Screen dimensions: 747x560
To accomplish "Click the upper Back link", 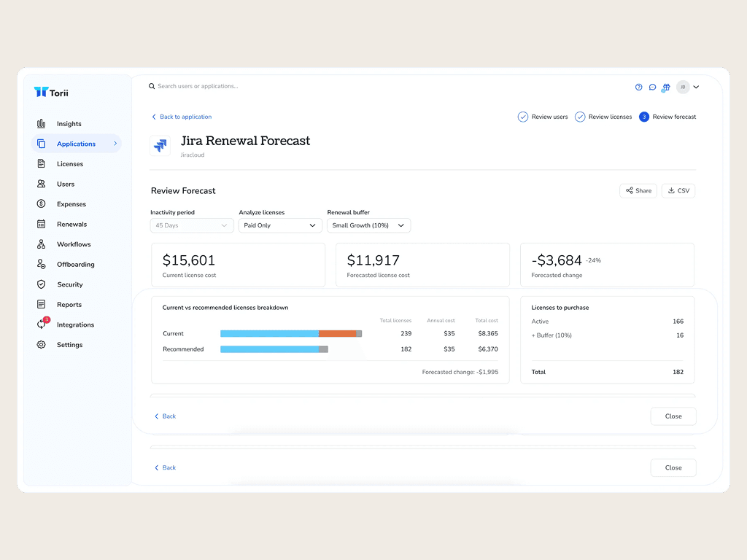I will coord(165,416).
